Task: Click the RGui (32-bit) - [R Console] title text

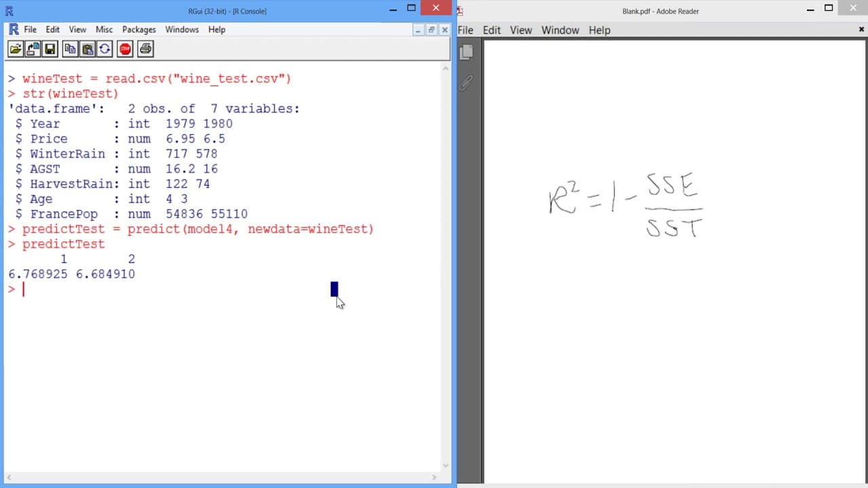Action: point(227,12)
